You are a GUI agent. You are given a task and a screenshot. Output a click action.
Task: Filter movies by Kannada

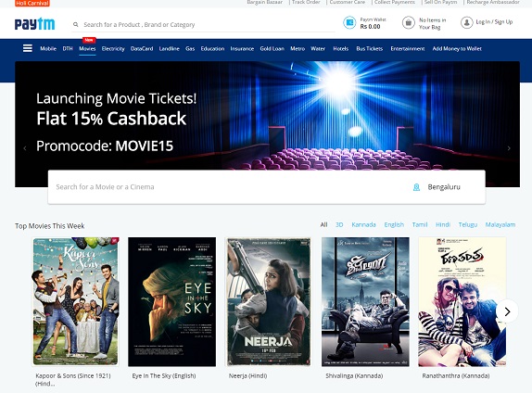click(363, 224)
